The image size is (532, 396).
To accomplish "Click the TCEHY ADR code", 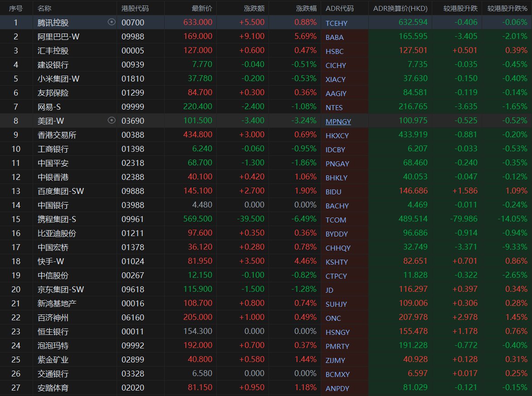I will (x=336, y=23).
